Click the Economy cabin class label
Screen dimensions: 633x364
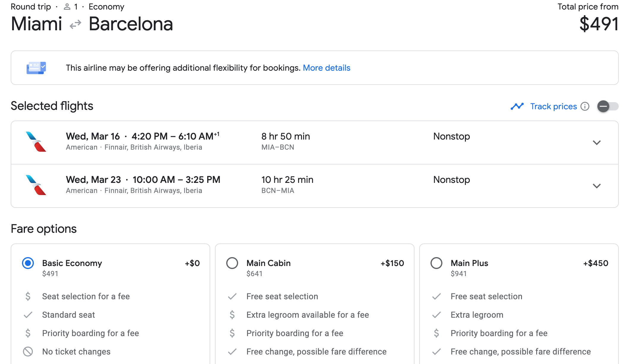click(106, 7)
